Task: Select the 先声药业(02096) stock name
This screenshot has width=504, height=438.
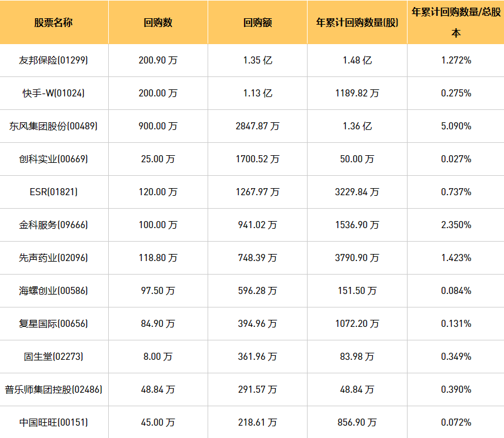Action: 54,258
